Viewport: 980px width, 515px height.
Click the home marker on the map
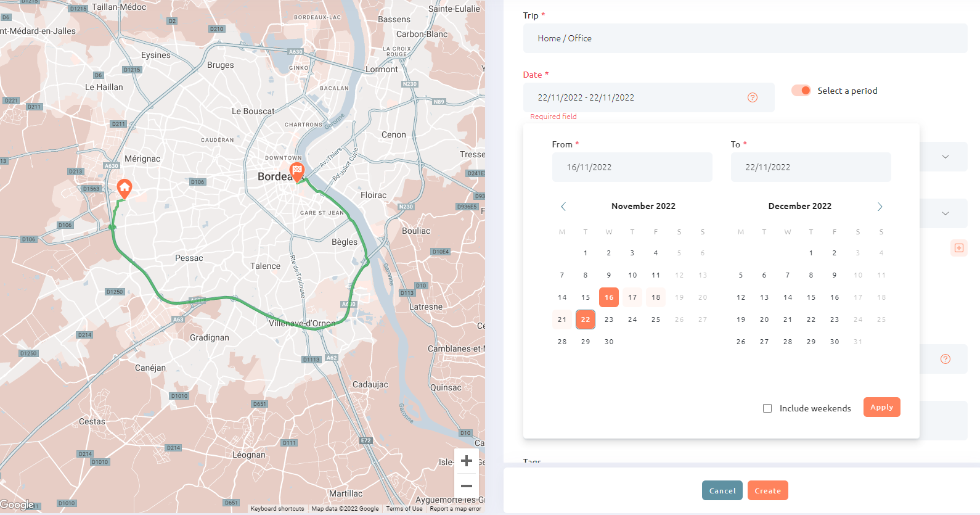tap(125, 188)
